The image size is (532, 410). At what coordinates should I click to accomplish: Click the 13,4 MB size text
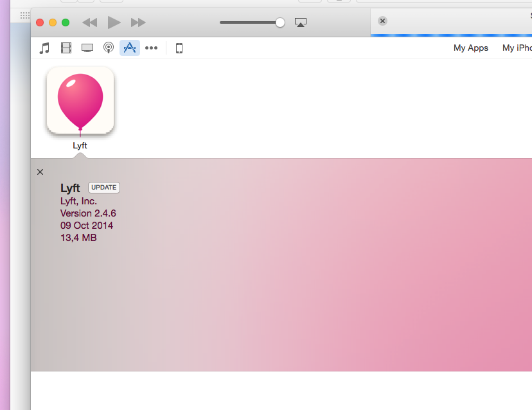(78, 238)
